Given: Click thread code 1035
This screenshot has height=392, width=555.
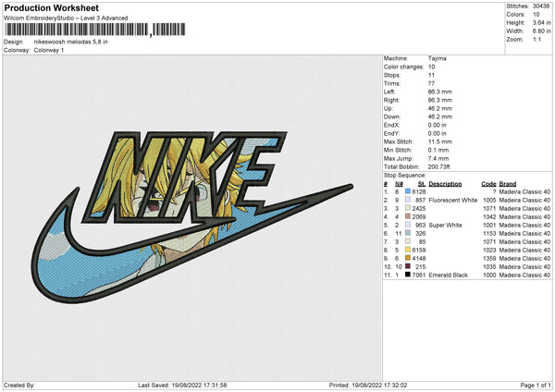Looking at the screenshot, I should [489, 266].
